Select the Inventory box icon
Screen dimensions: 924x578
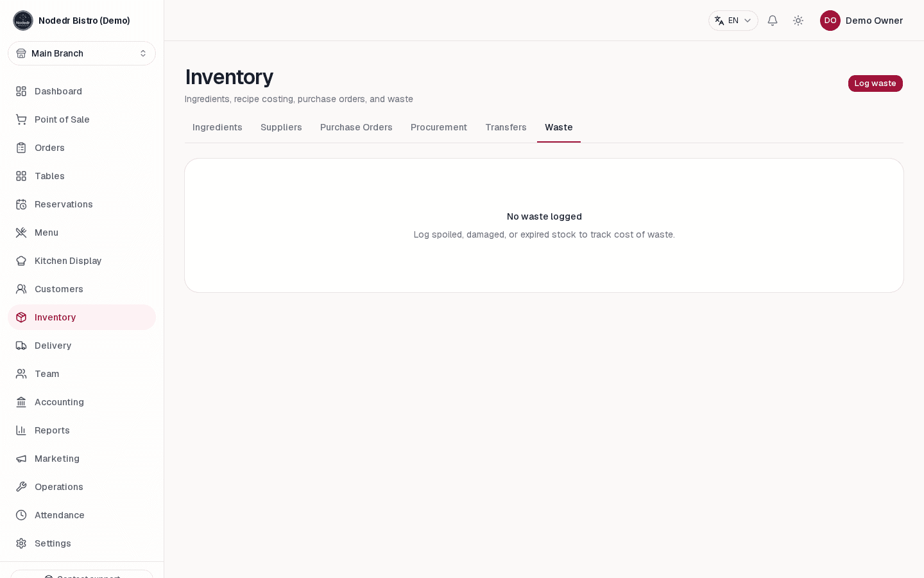coord(21,317)
